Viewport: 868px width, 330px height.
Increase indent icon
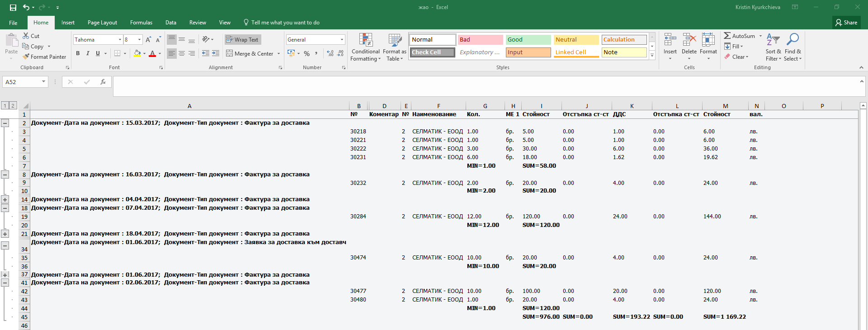coord(216,53)
